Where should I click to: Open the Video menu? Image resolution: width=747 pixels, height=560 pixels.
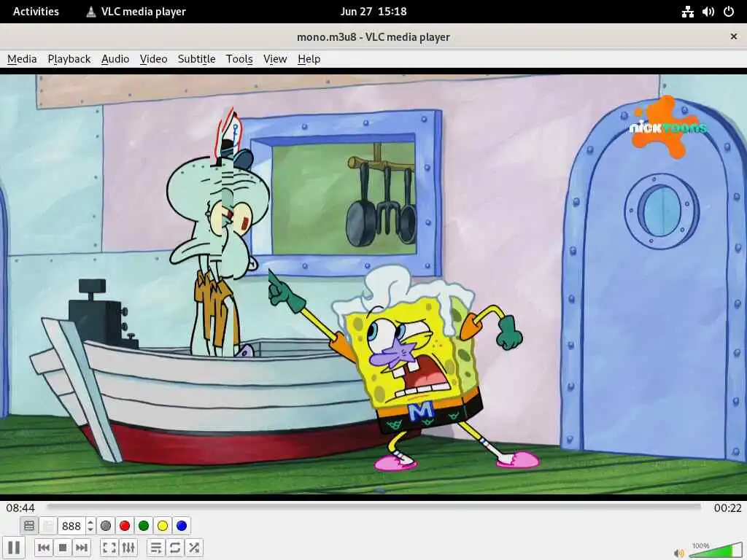coord(153,59)
